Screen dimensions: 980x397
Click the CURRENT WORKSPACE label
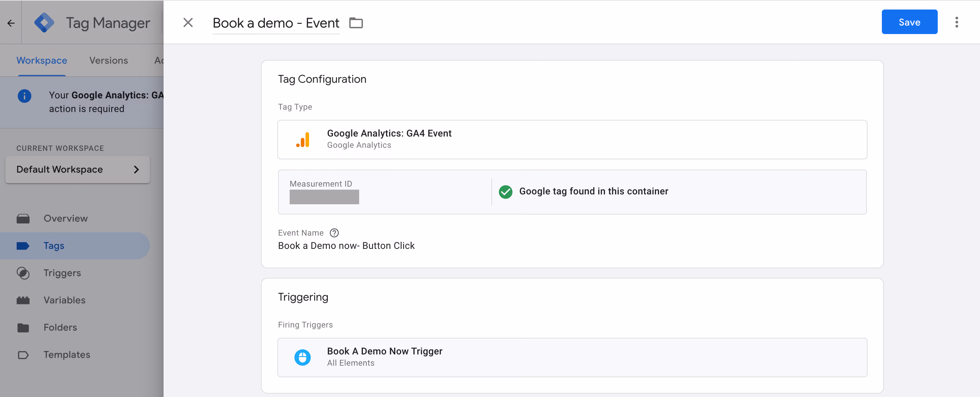(60, 148)
